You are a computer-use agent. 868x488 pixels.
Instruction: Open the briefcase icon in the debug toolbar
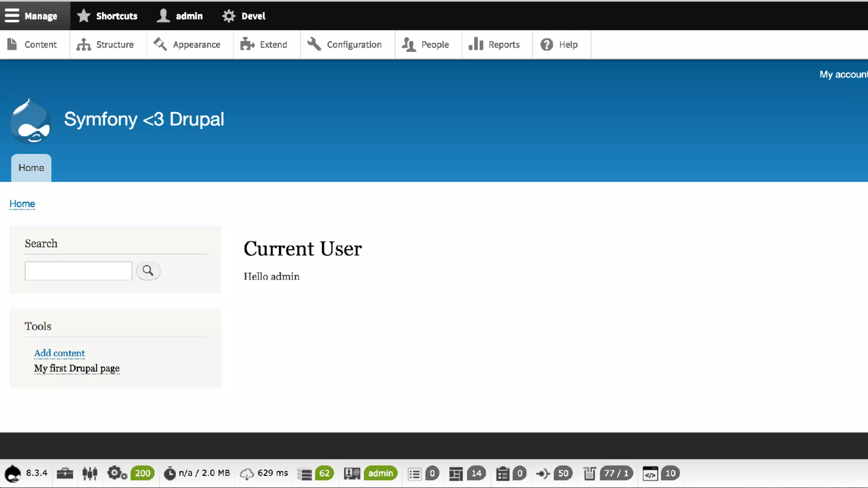[x=65, y=473]
